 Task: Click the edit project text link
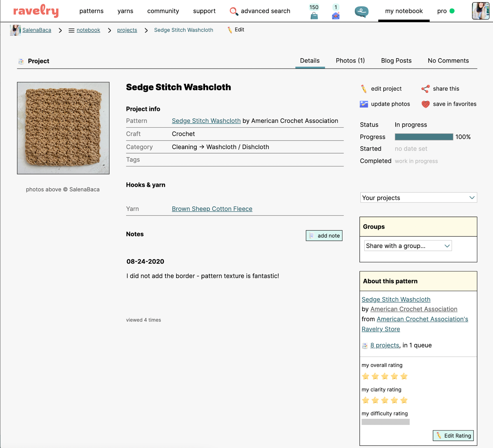point(386,89)
